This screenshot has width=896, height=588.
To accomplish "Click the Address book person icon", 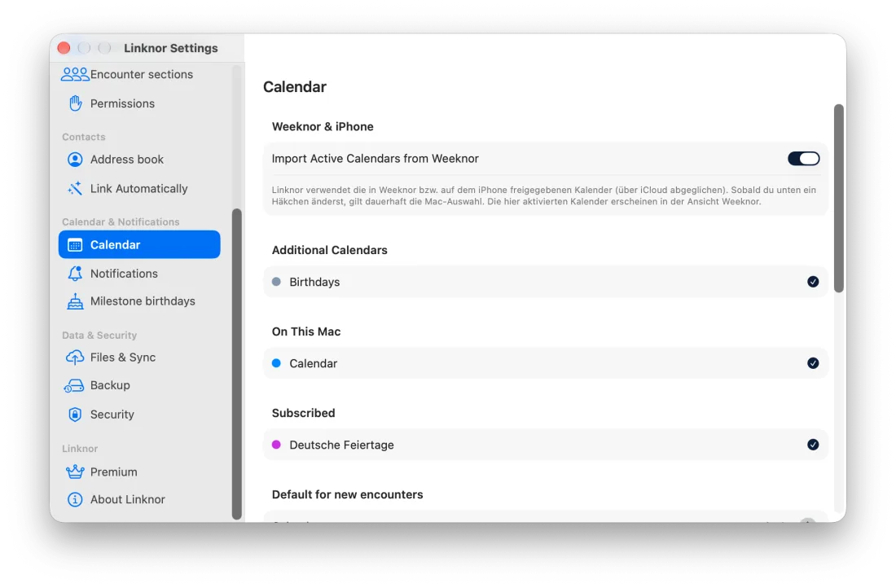I will [x=75, y=160].
